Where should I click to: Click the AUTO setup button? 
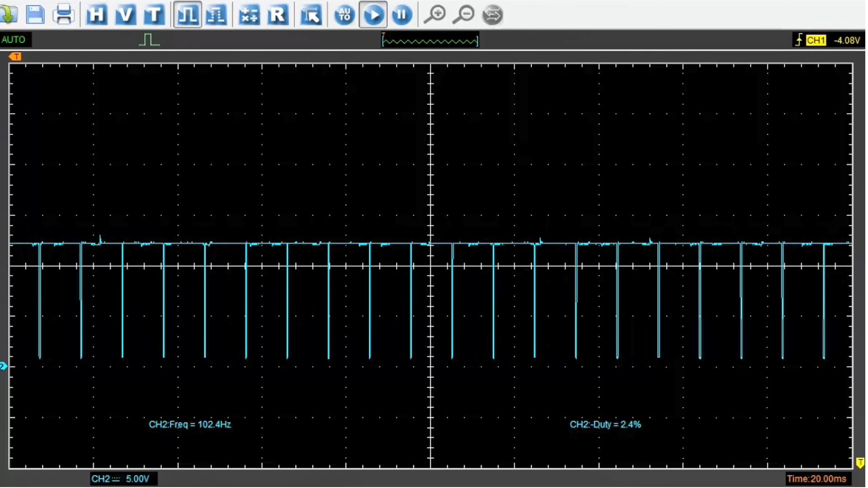[x=344, y=14]
